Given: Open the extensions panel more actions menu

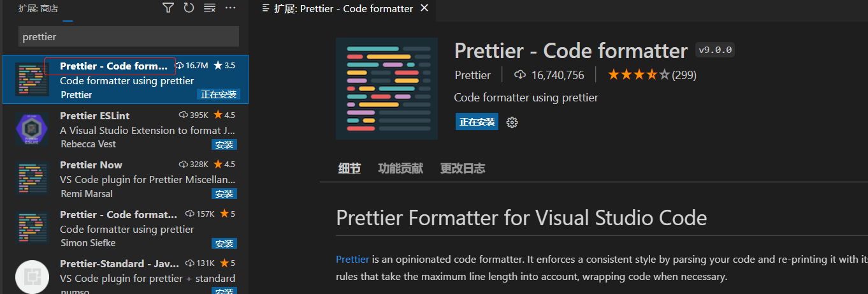Looking at the screenshot, I should (x=231, y=8).
